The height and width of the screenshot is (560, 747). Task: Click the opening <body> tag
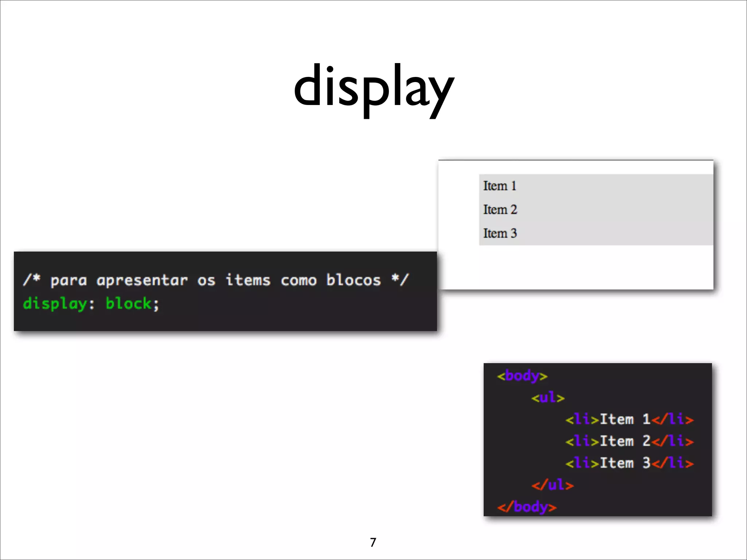pos(522,376)
